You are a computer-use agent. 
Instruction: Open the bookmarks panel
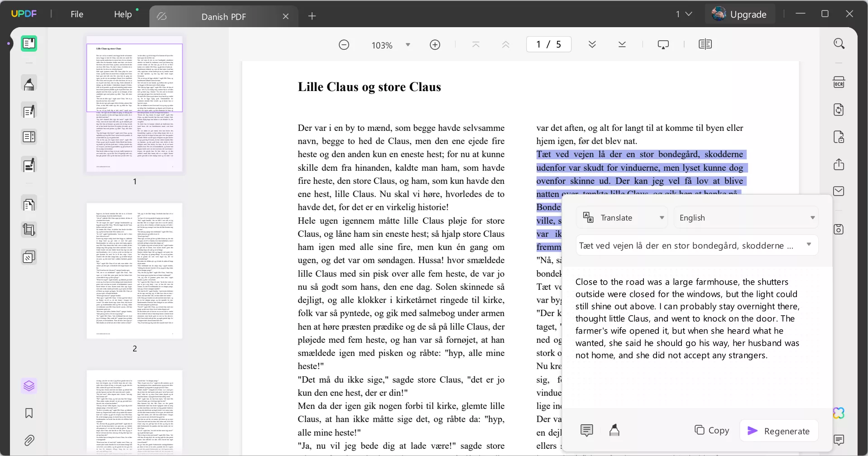pos(29,413)
